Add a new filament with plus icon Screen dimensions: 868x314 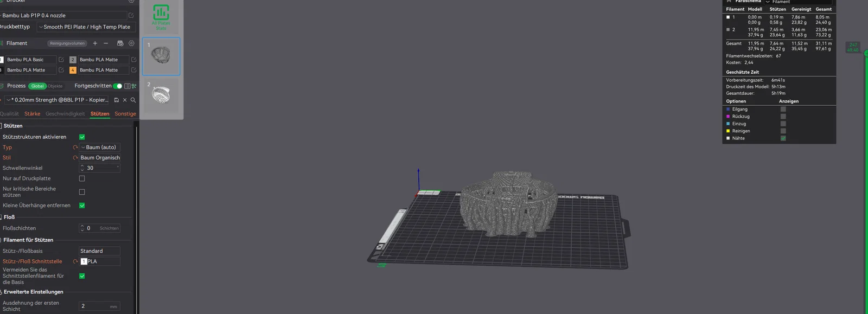(95, 43)
